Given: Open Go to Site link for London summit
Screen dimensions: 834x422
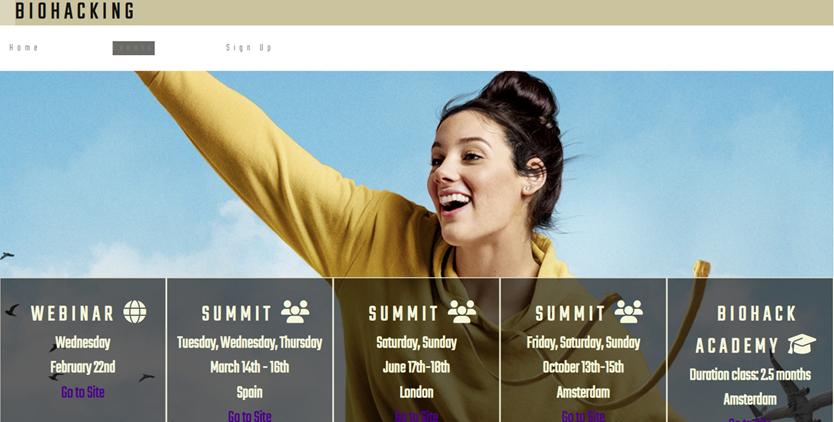Looking at the screenshot, I should pyautogui.click(x=416, y=416).
